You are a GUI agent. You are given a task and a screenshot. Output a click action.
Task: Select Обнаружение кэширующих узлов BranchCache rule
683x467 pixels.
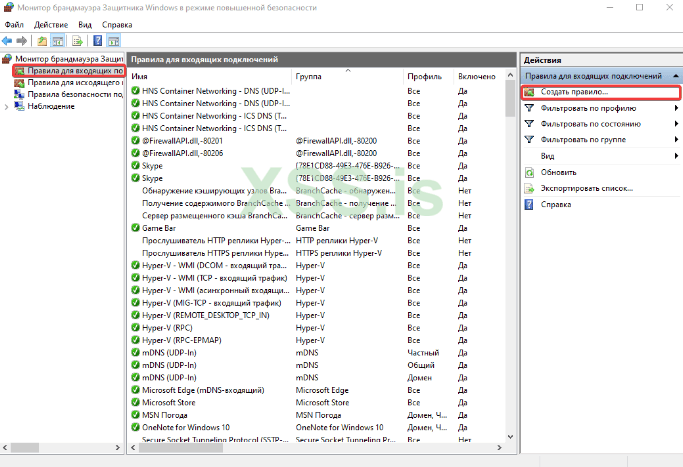[x=317, y=191]
